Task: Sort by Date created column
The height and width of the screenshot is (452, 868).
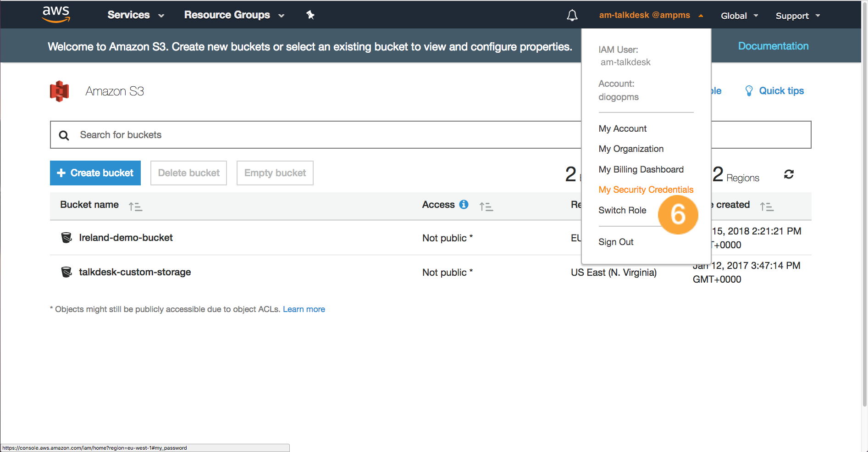Action: (x=767, y=206)
